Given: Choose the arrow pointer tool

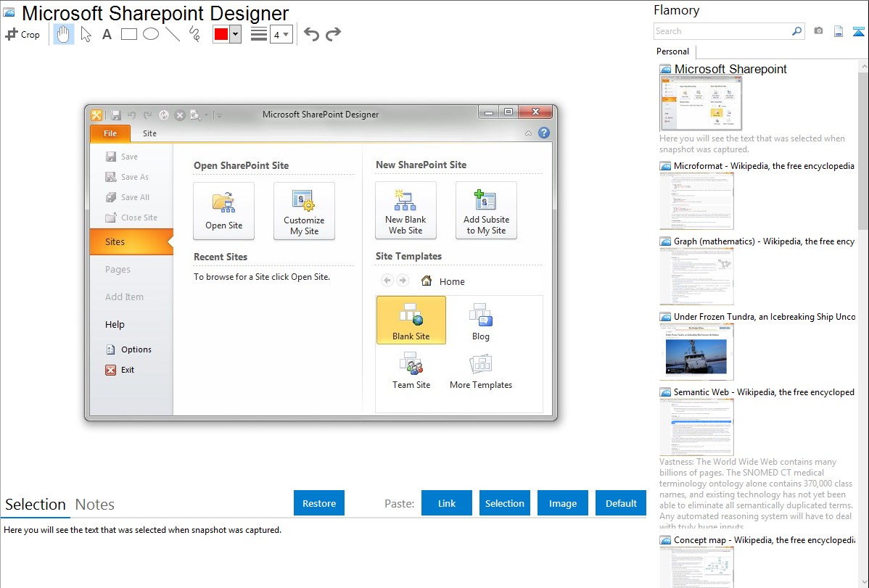Looking at the screenshot, I should click(x=86, y=34).
